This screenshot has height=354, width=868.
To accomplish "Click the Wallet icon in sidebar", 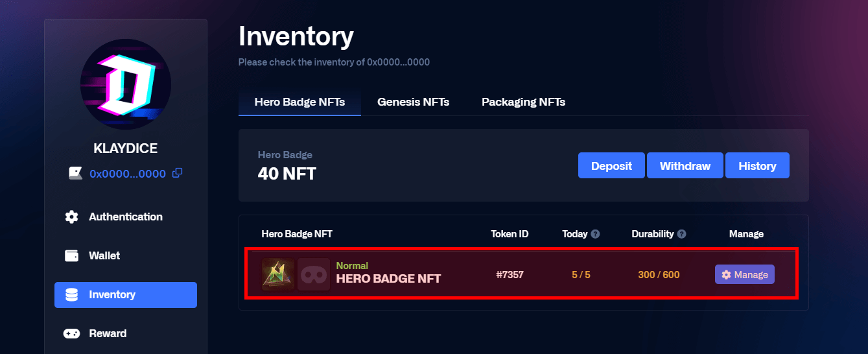I will pos(72,255).
